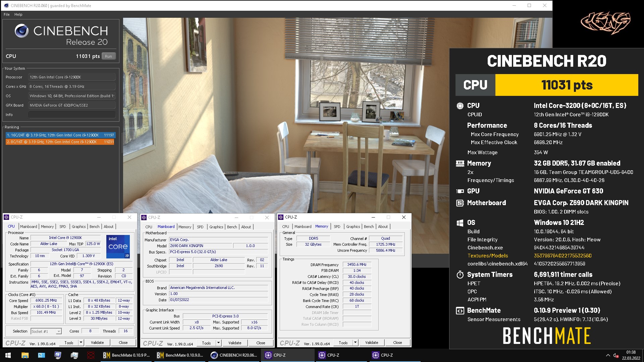Click the Cinebench logo icon
The width and height of the screenshot is (644, 362).
21,31
